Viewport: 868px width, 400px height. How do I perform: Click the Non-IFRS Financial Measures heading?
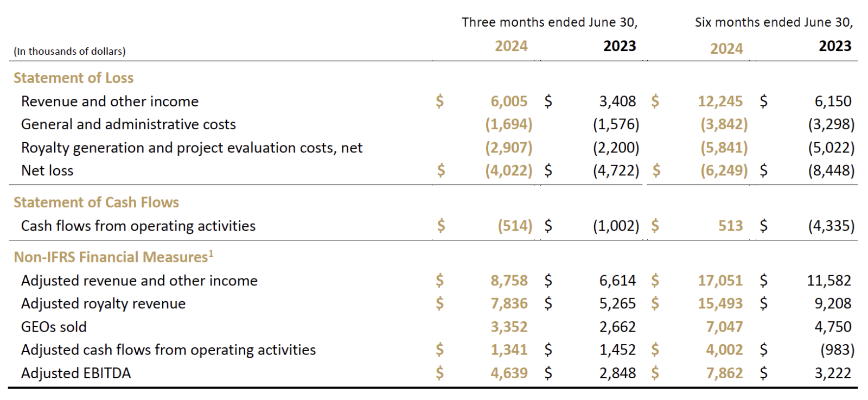click(x=113, y=257)
